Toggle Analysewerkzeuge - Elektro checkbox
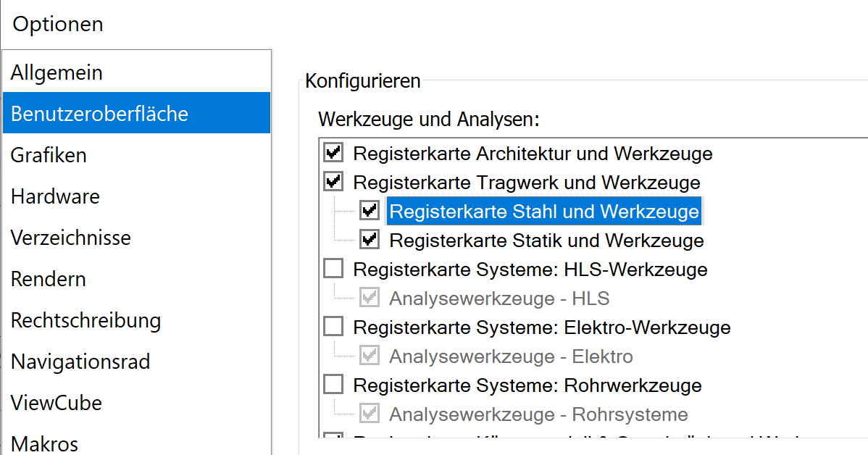This screenshot has width=868, height=455. pyautogui.click(x=370, y=356)
